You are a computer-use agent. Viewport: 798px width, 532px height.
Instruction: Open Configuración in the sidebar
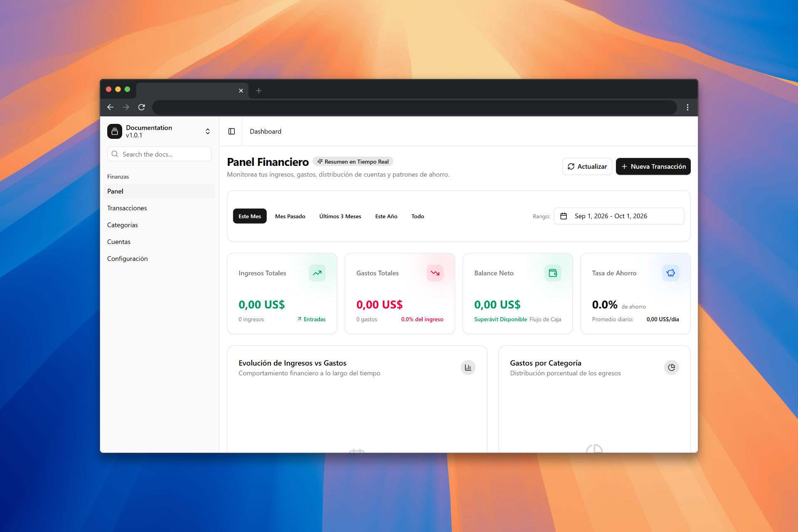pos(159,259)
